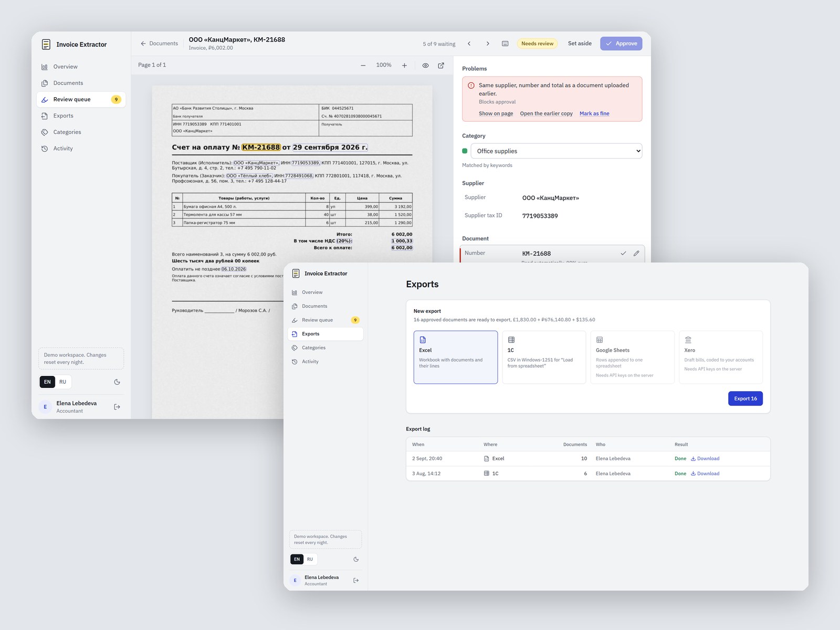Go to next waiting document arrow
This screenshot has height=630, width=840.
pos(488,44)
